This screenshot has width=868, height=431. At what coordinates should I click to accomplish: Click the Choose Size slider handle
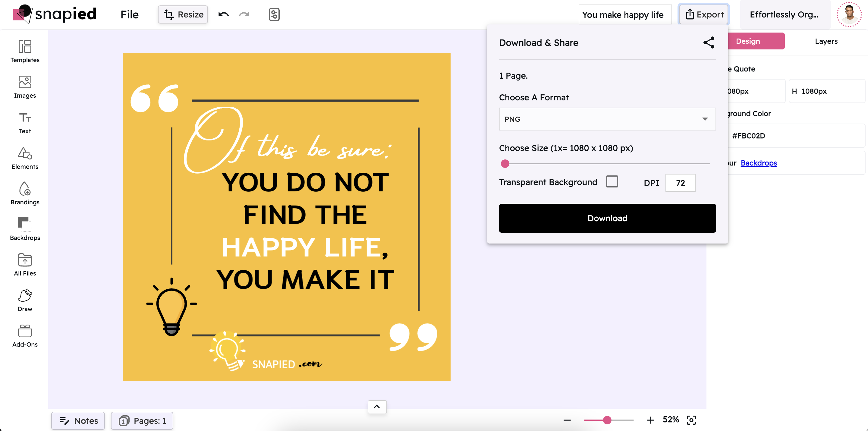(505, 164)
